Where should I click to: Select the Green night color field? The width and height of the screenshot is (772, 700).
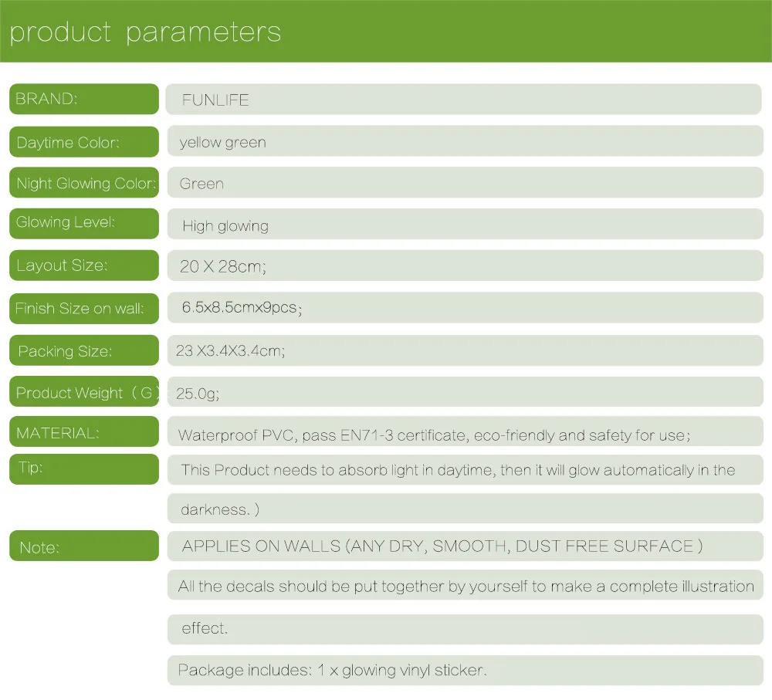(x=466, y=183)
